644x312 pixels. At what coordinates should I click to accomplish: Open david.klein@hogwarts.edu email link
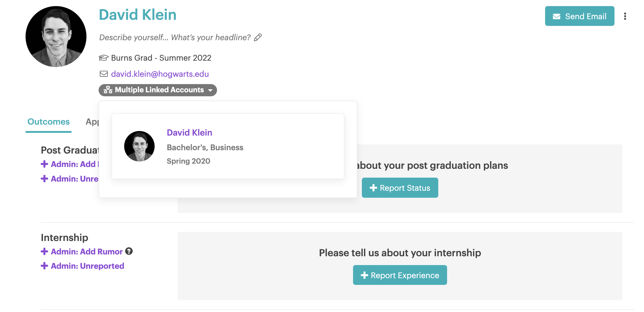(160, 74)
